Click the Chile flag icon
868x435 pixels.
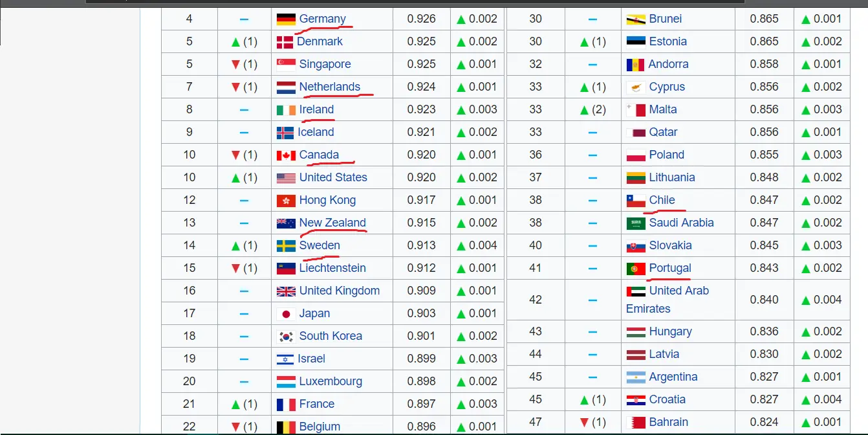tap(636, 201)
